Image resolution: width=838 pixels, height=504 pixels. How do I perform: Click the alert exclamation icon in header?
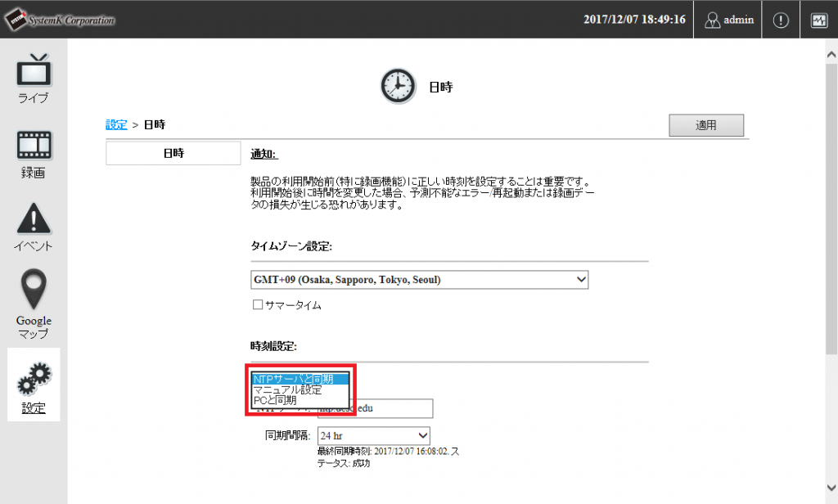(781, 20)
